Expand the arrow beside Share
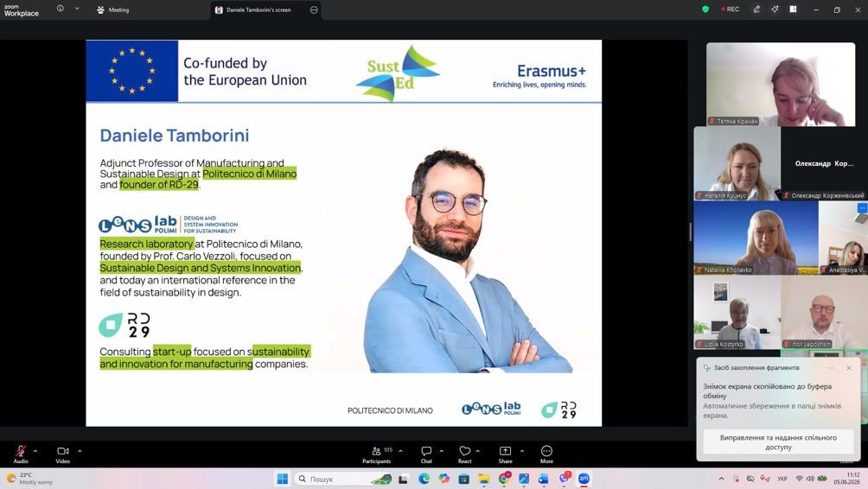 [x=522, y=451]
